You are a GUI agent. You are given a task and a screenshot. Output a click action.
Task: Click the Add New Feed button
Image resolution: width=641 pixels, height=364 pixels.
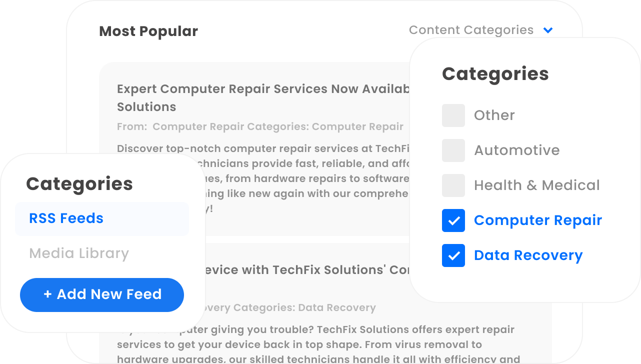coord(102,294)
